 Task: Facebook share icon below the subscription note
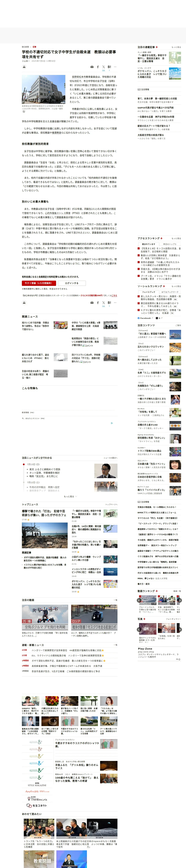pyautogui.click(x=98, y=303)
